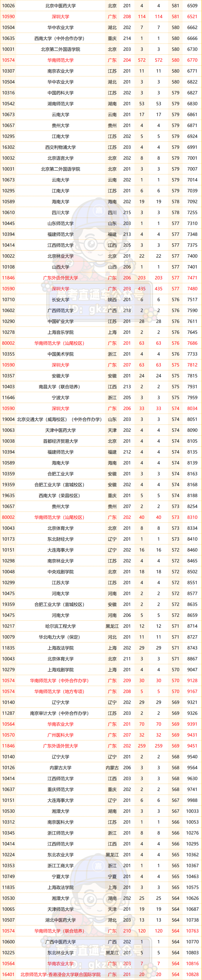Click 四川大学 school name
The height and width of the screenshot is (980, 202).
click(x=60, y=213)
